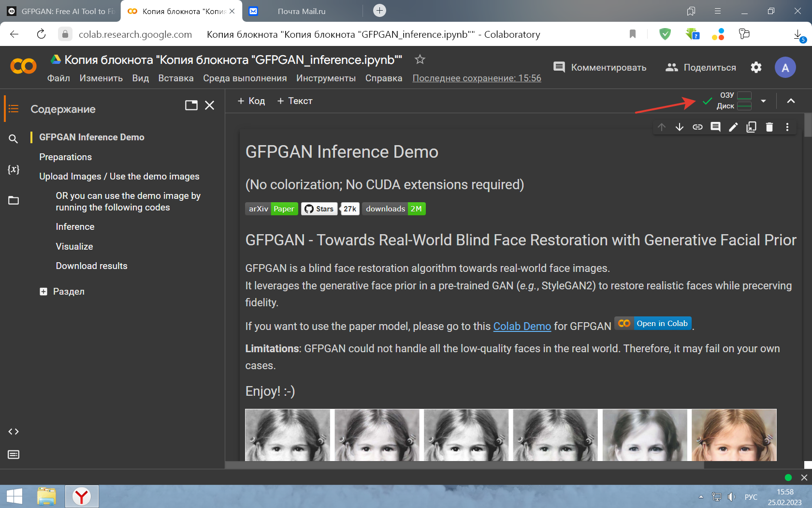Click Yandex Browser taskbar icon
The height and width of the screenshot is (508, 812).
[x=82, y=496]
